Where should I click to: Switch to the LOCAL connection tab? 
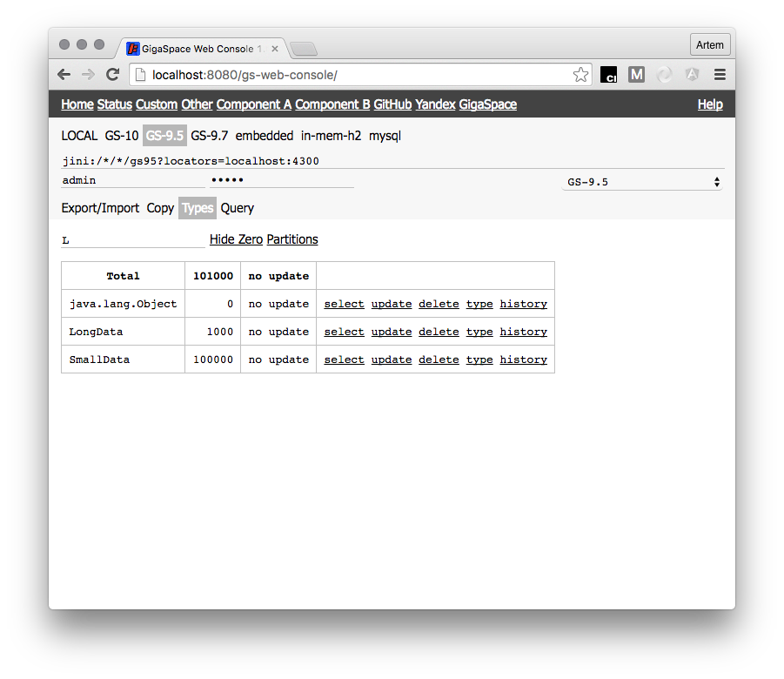click(x=79, y=136)
